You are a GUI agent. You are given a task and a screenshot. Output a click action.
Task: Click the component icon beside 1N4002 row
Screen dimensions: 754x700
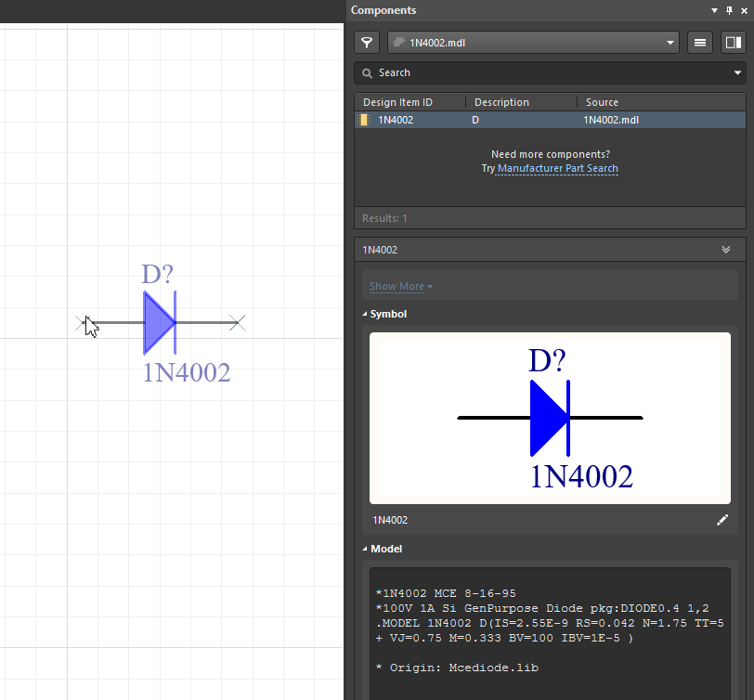click(x=365, y=120)
